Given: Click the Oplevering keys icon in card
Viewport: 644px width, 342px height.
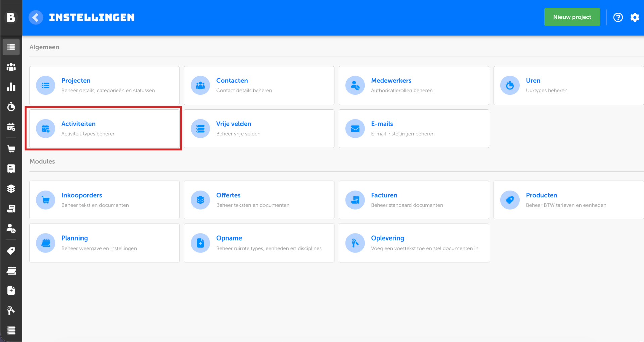Looking at the screenshot, I should [x=355, y=243].
